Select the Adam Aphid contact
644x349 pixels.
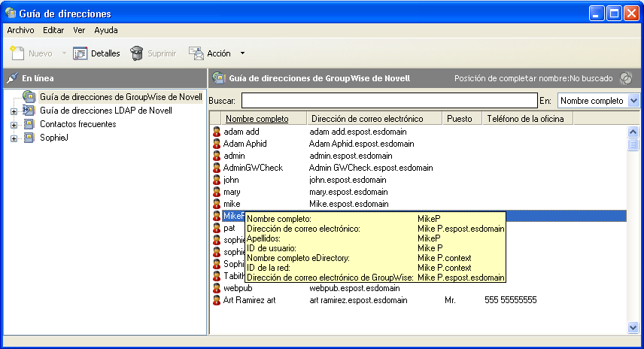tap(245, 144)
